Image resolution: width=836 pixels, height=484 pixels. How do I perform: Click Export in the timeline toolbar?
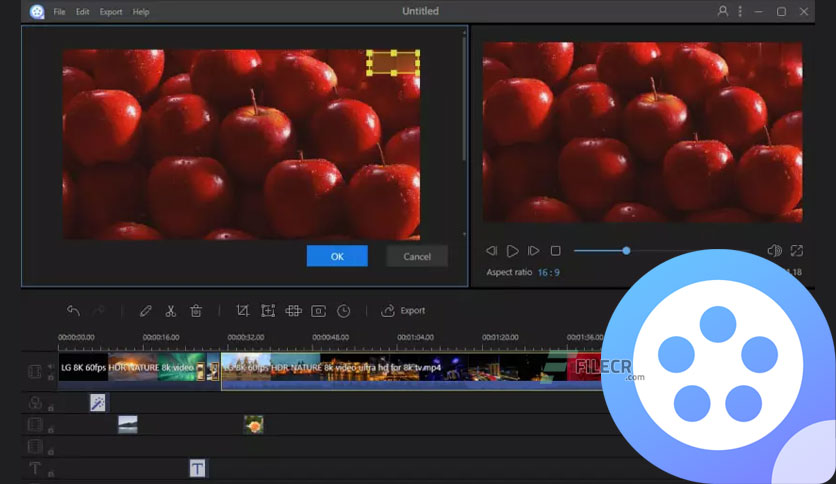click(403, 311)
